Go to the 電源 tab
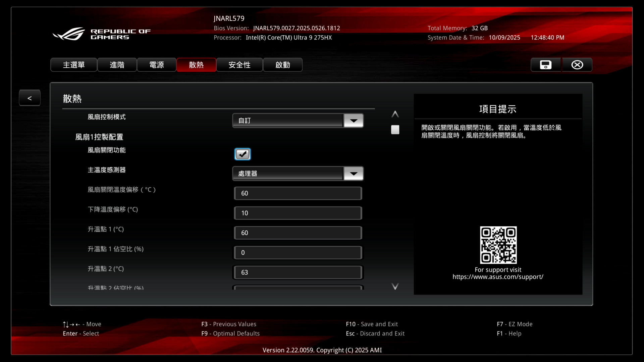Image resolution: width=644 pixels, height=362 pixels. [x=157, y=65]
